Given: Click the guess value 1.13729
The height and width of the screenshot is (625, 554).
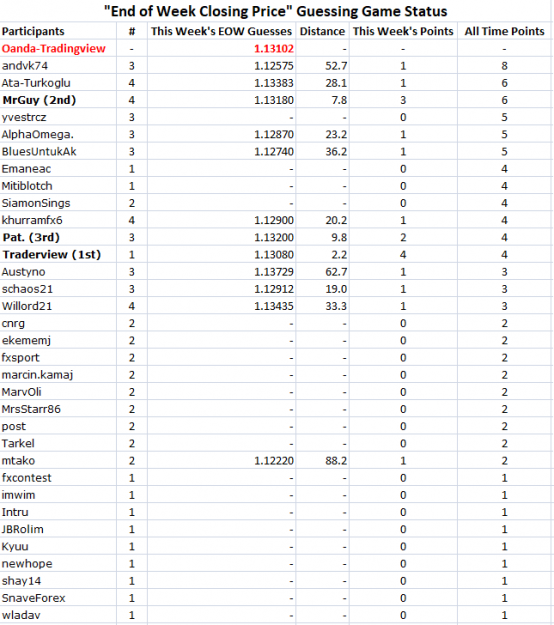Looking at the screenshot, I should click(274, 271).
